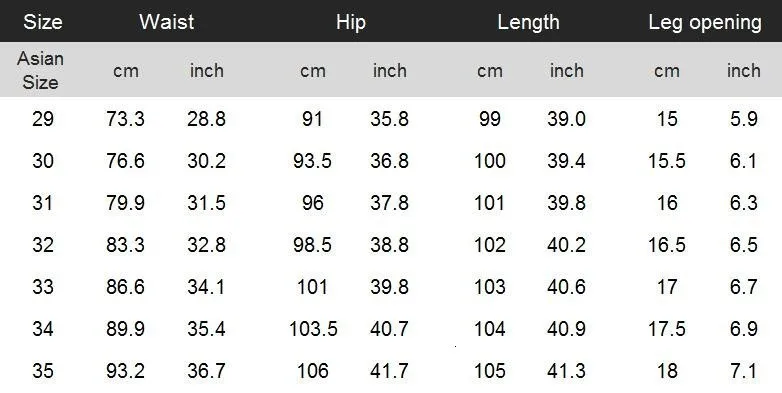The width and height of the screenshot is (782, 393).
Task: Select the Leg opening column header
Action: pyautogui.click(x=705, y=22)
